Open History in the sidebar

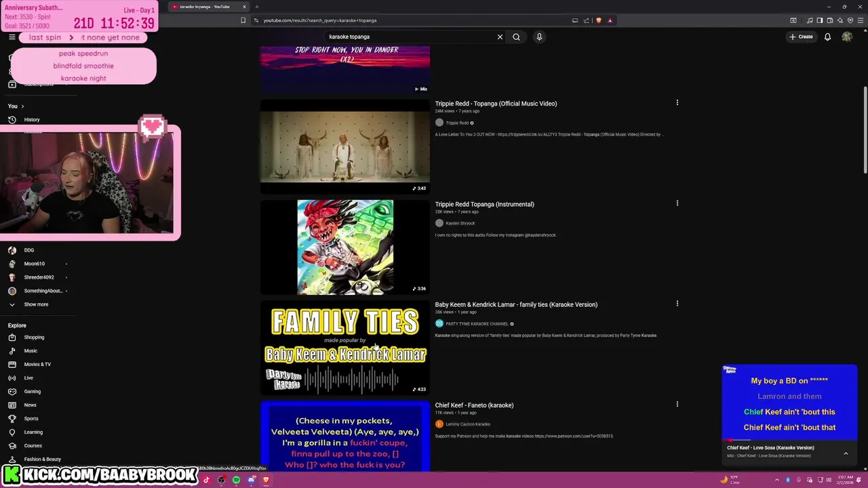point(32,120)
